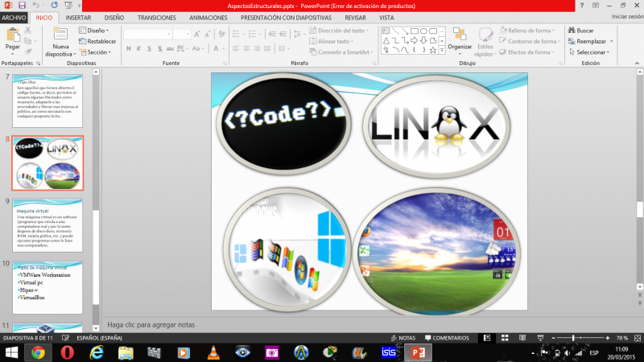This screenshot has width=644, height=362.
Task: Toggle strikethrough (abc) formatting
Action: [x=170, y=48]
